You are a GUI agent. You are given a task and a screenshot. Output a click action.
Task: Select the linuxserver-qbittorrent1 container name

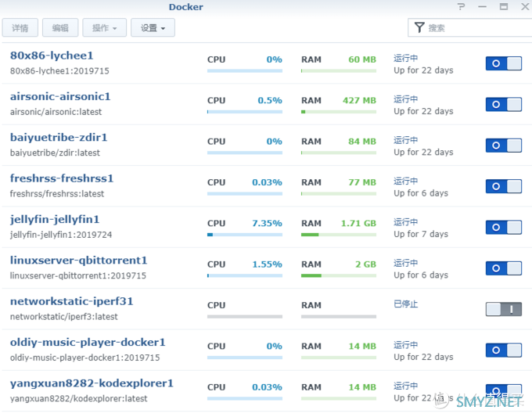pyautogui.click(x=79, y=261)
